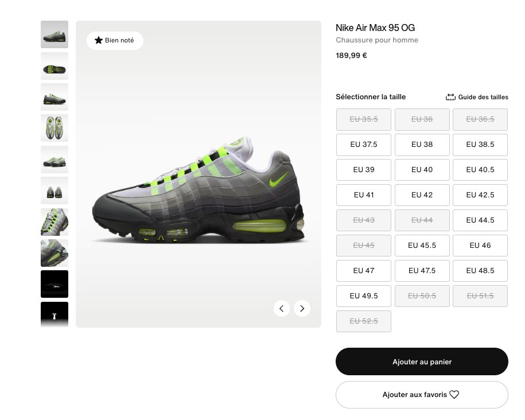525x420 pixels.
Task: Click unavailable size EU 36.5
Action: (x=480, y=119)
